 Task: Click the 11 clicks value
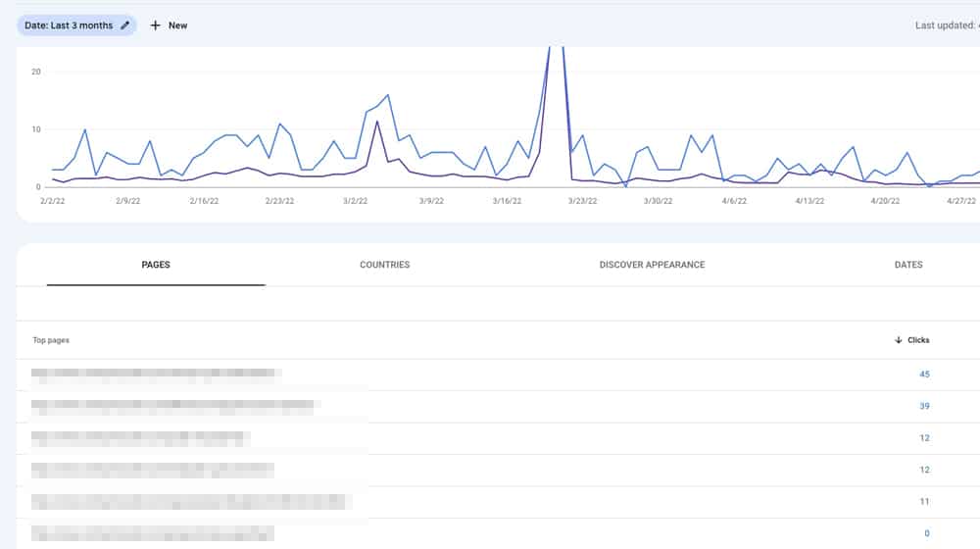(924, 502)
